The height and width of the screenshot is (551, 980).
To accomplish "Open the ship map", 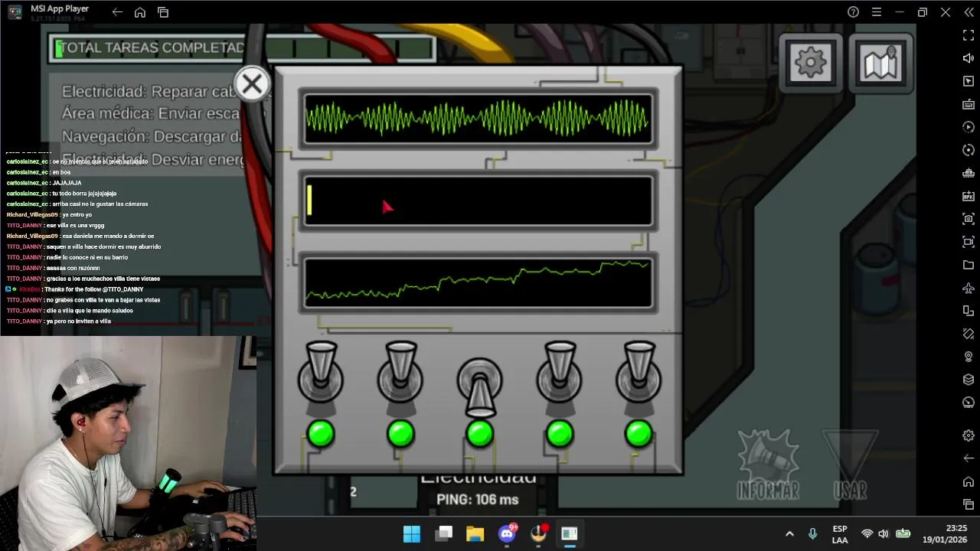I will point(880,63).
